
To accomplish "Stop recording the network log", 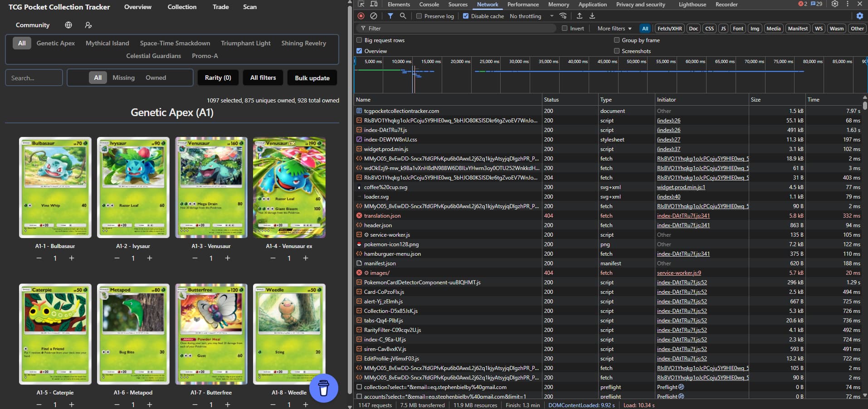I will pos(361,16).
